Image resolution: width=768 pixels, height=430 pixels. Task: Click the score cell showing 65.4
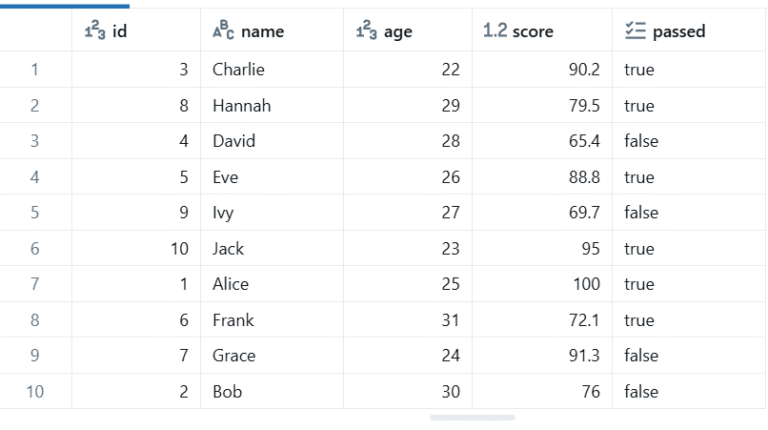tap(584, 141)
